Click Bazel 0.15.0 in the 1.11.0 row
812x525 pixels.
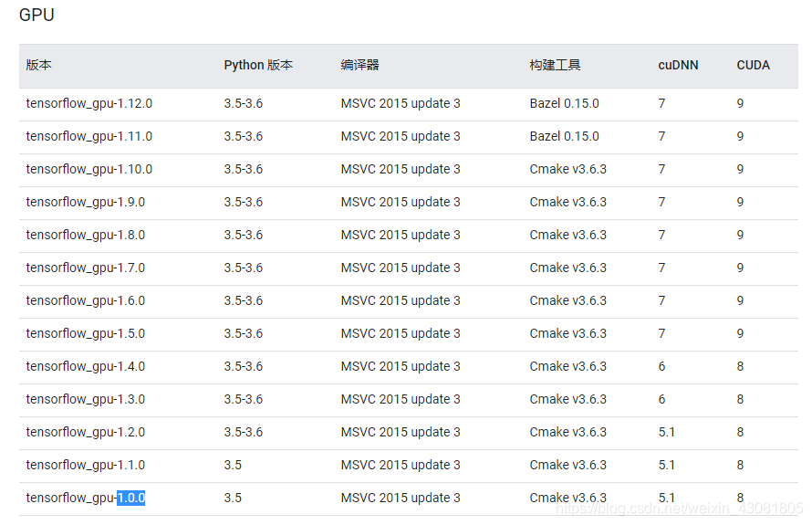tap(564, 136)
